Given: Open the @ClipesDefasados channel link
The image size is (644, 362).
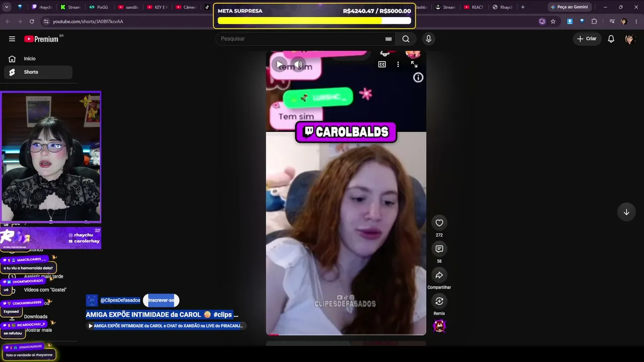Looking at the screenshot, I should tap(120, 300).
